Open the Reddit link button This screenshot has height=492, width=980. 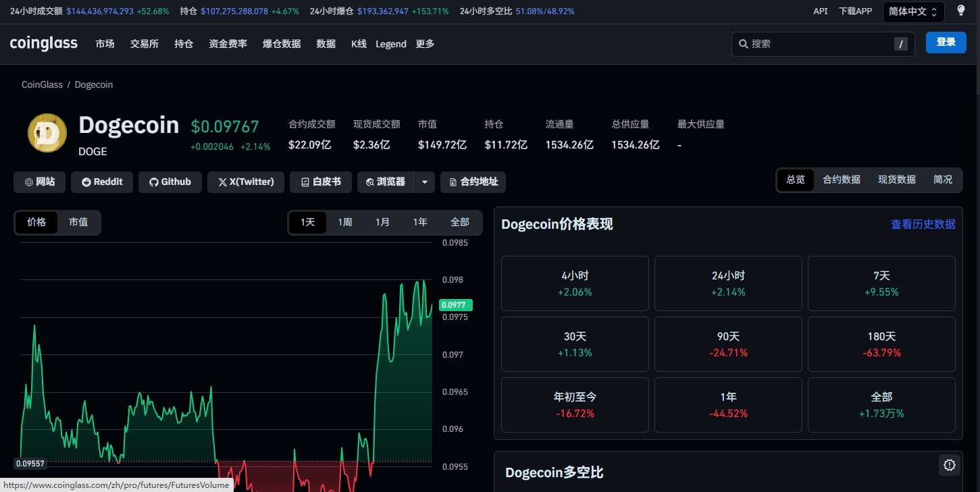[x=102, y=182]
